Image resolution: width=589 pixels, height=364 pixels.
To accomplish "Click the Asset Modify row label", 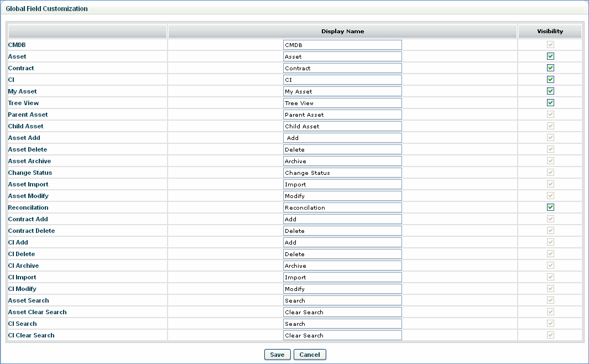I will point(28,195).
